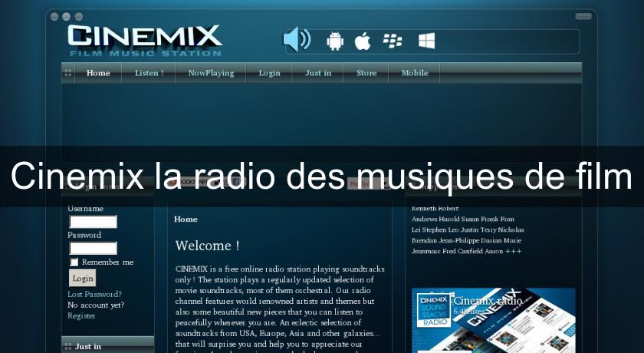Open the Listen ! menu item
The width and height of the screenshot is (644, 353).
click(149, 73)
